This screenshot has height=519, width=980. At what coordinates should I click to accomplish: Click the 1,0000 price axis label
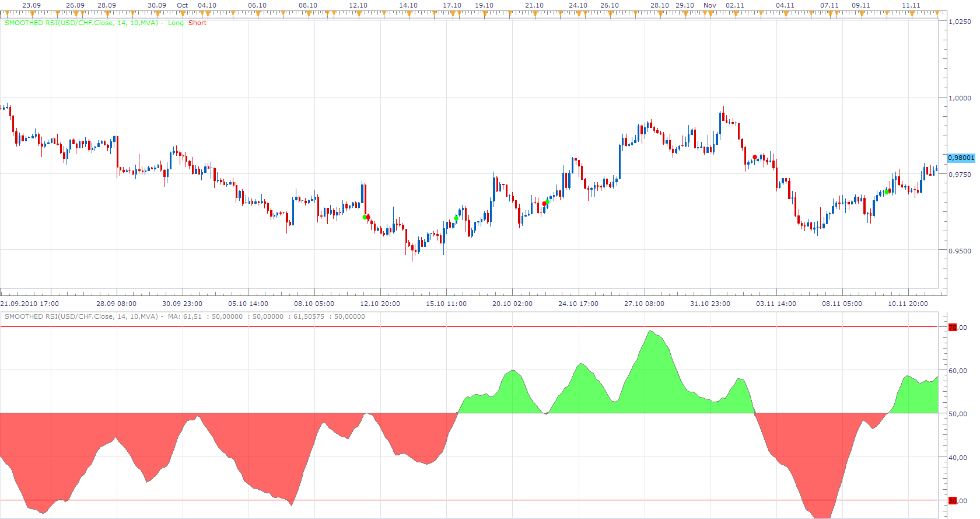[x=960, y=98]
